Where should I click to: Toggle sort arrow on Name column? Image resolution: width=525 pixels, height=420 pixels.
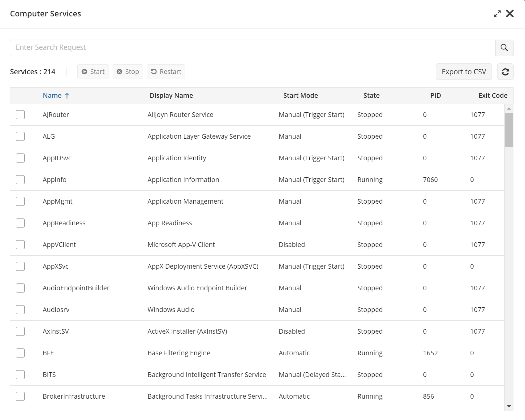[67, 96]
